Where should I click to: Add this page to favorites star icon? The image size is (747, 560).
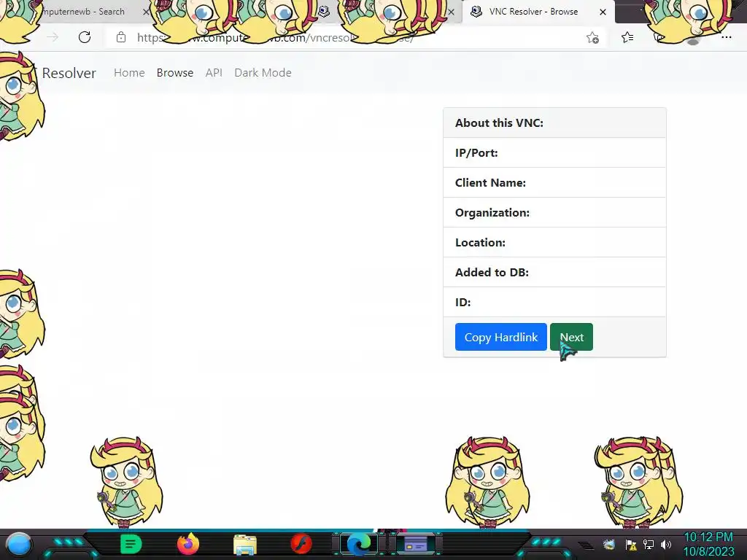592,38
